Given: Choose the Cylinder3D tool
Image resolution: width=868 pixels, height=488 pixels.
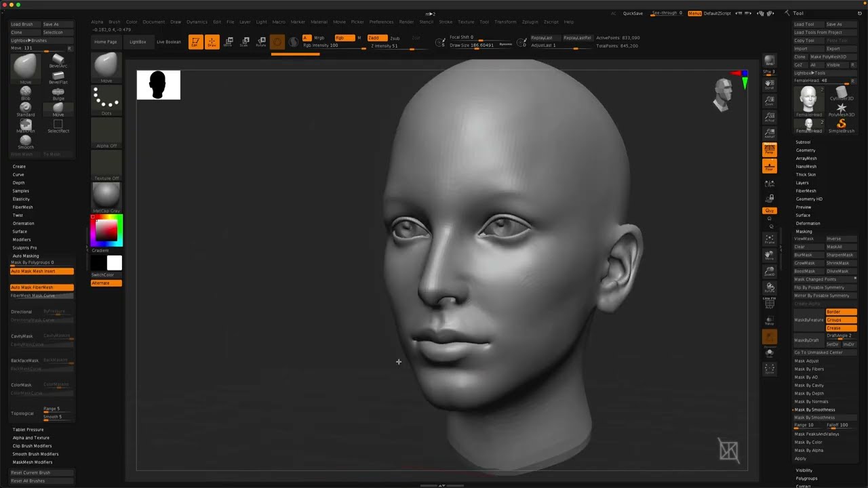Looking at the screenshot, I should pos(842,94).
